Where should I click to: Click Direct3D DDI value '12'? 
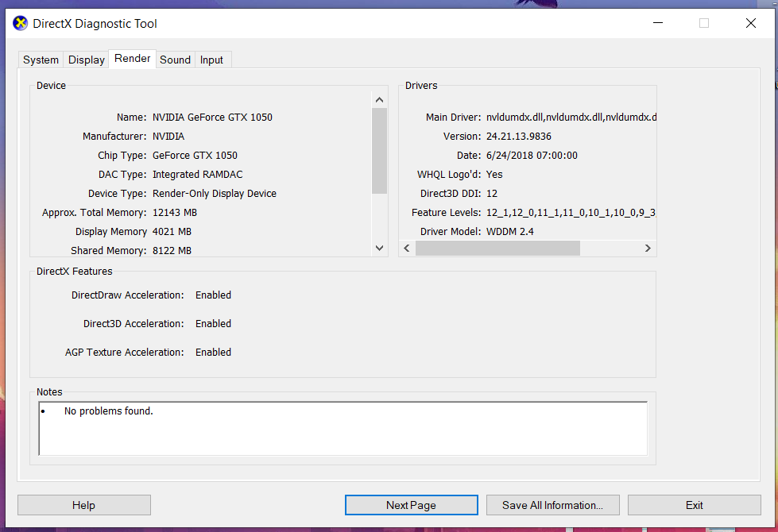point(492,194)
